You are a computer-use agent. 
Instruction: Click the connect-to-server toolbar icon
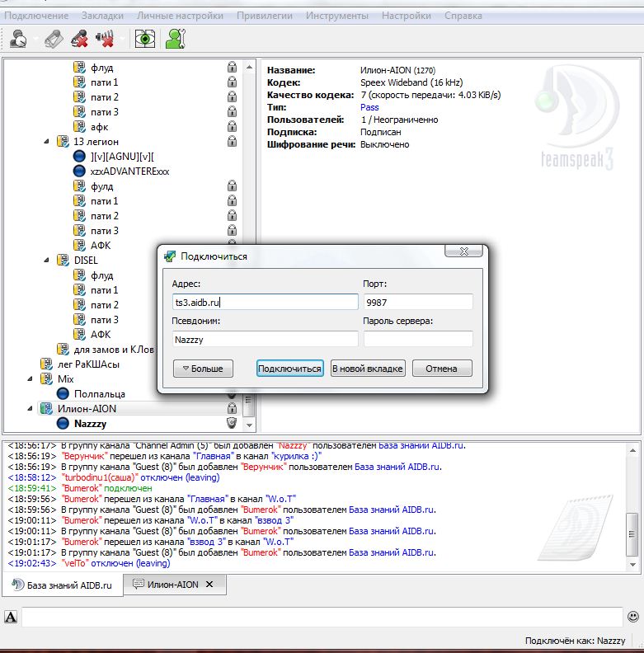[x=18, y=39]
